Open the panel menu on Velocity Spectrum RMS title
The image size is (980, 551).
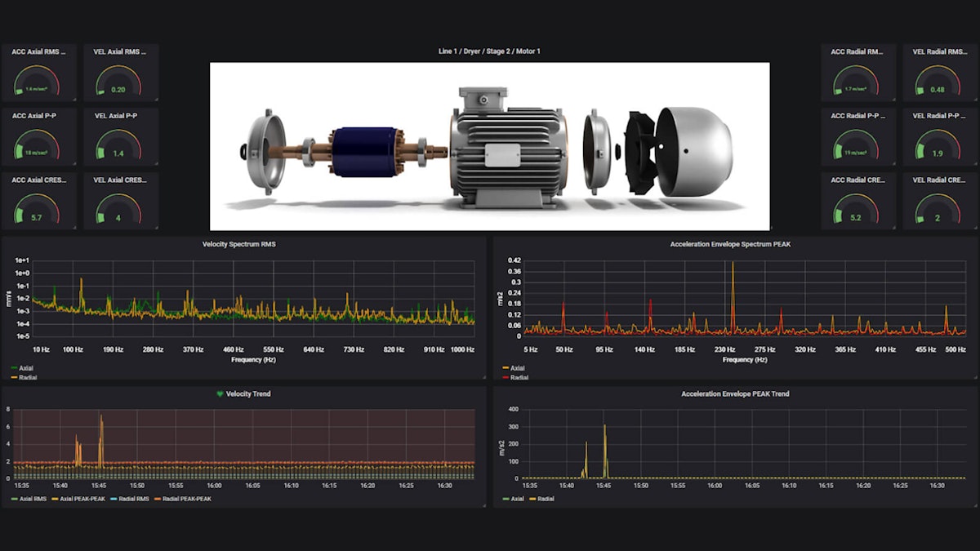(239, 242)
